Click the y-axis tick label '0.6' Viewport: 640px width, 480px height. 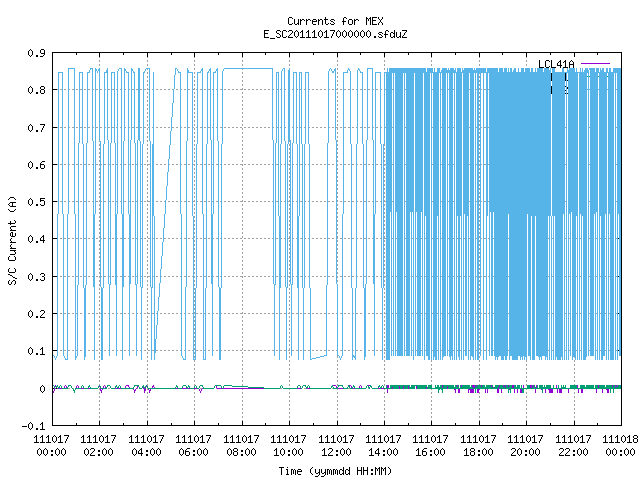click(x=36, y=165)
